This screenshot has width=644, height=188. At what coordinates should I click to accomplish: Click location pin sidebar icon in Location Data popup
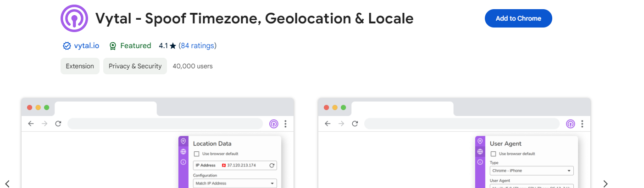(183, 141)
